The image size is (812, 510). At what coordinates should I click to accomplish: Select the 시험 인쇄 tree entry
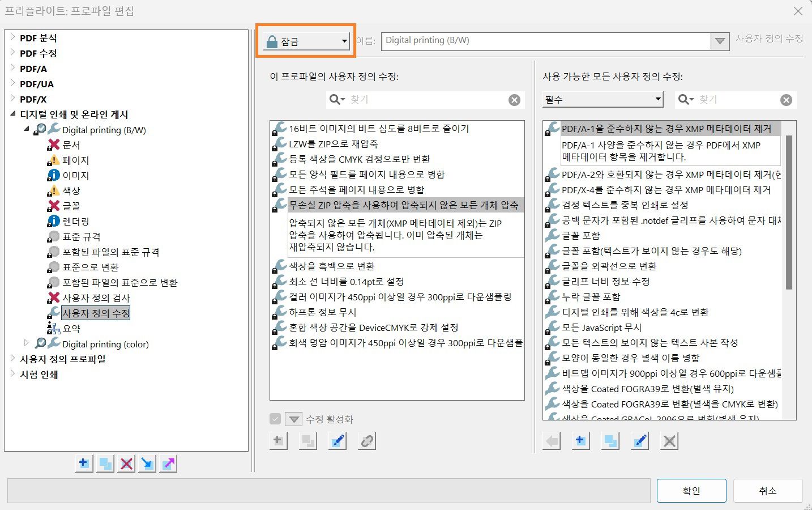point(38,374)
